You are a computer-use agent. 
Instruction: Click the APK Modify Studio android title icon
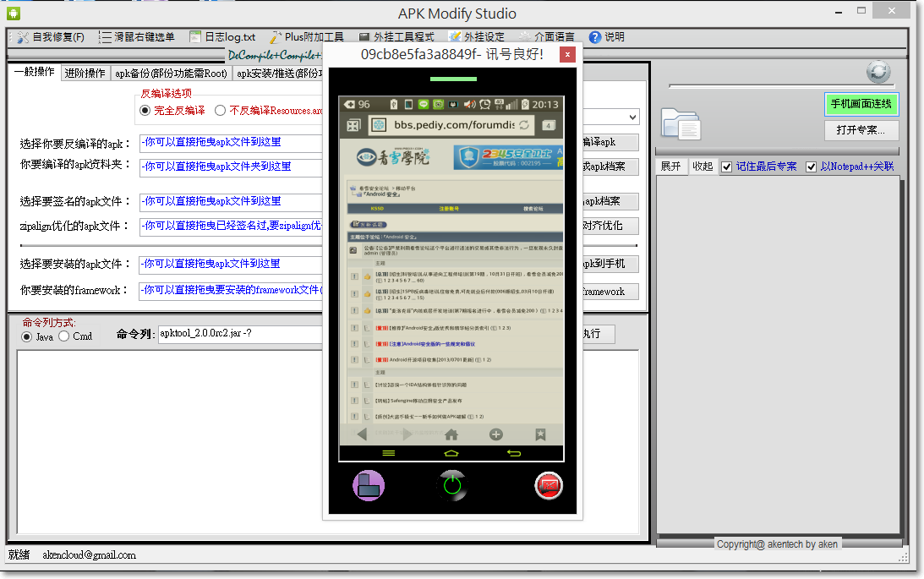click(14, 13)
